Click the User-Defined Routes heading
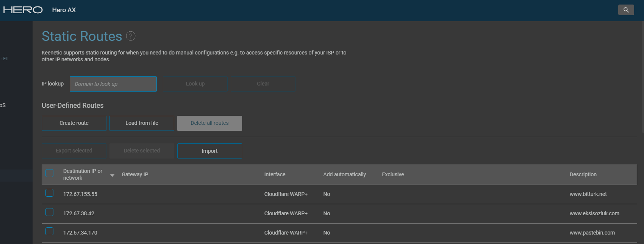The image size is (644, 244). tap(72, 106)
